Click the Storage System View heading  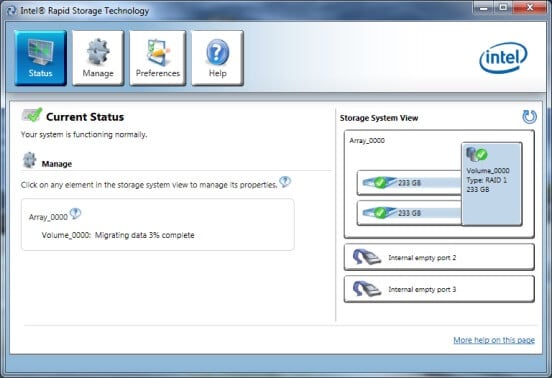click(379, 118)
